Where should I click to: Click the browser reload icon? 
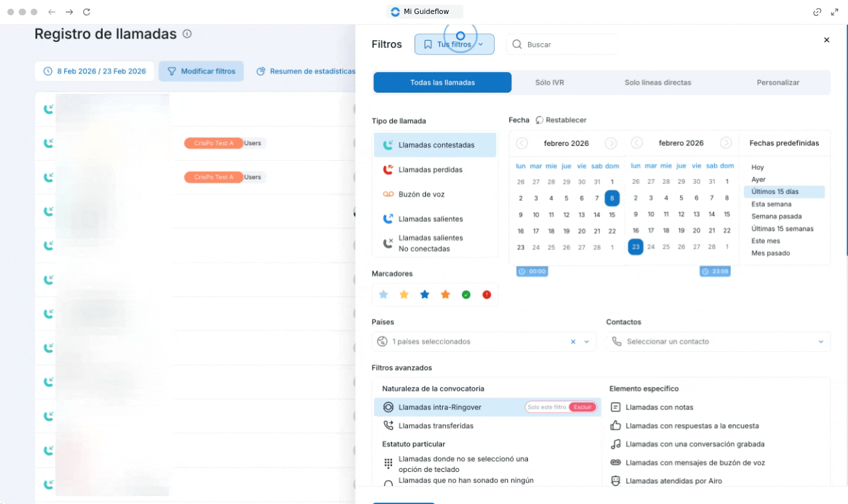87,12
